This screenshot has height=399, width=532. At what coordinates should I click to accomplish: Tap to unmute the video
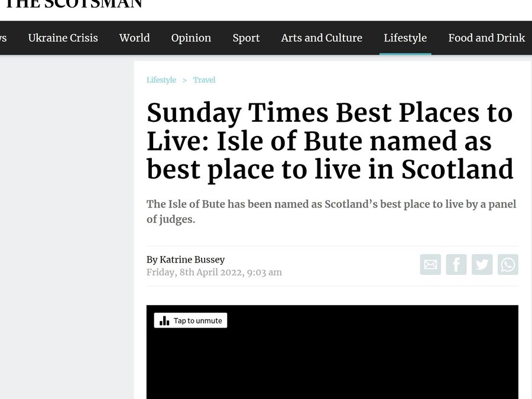[x=190, y=320]
